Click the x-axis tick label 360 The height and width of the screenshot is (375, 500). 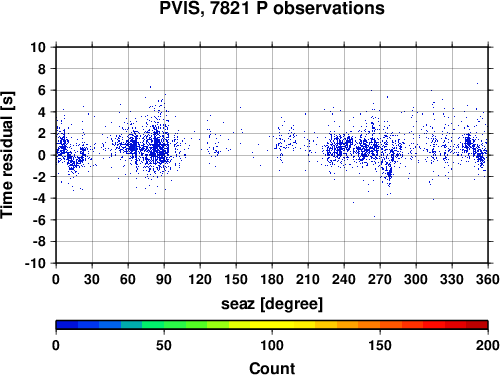487,279
